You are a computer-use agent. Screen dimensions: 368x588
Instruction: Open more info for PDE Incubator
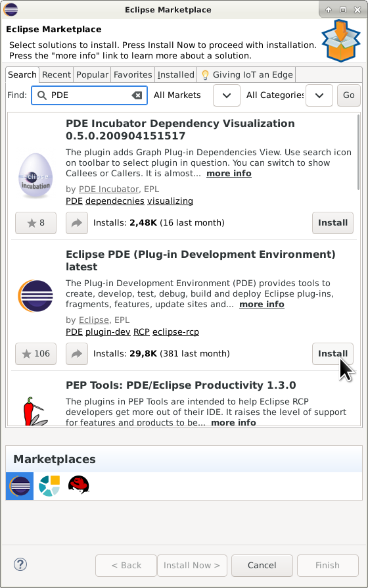[229, 173]
